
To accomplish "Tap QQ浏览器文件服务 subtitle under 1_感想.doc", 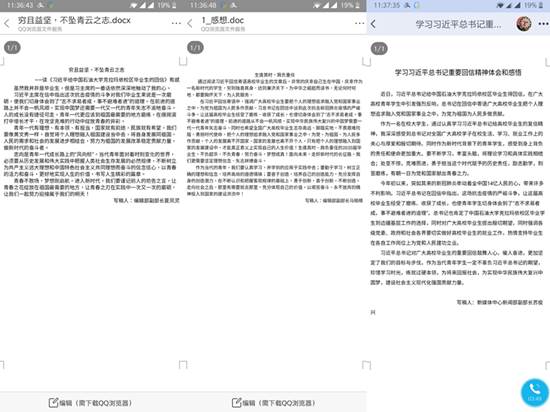I will [223, 29].
